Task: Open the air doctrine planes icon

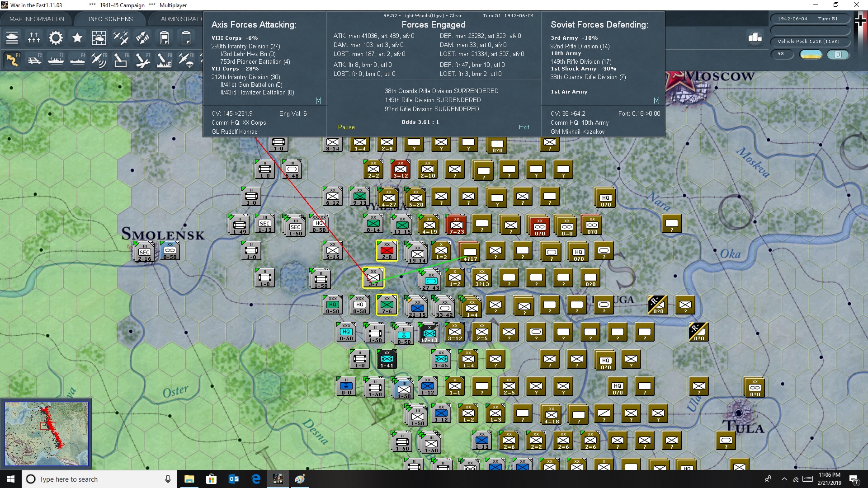Action: [x=121, y=38]
